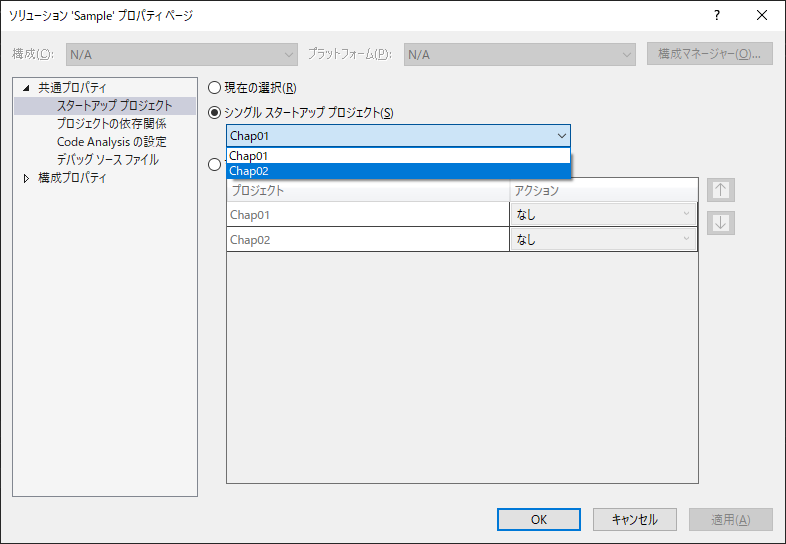Select the multiple startup projects radio button
The image size is (786, 544).
click(214, 165)
